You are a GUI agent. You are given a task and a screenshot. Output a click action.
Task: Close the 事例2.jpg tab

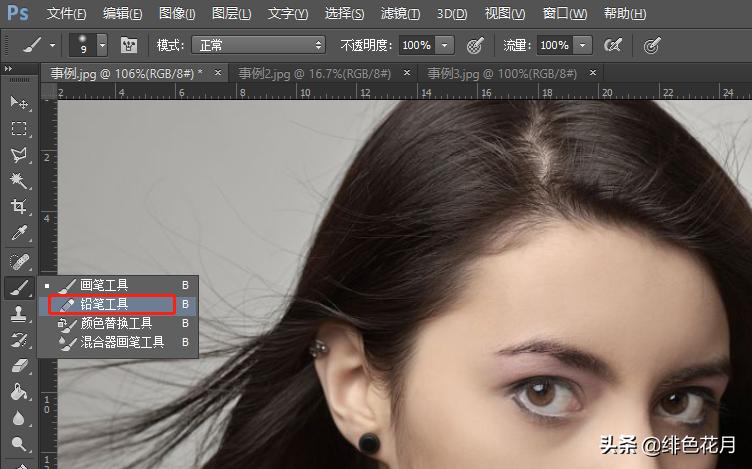point(407,73)
